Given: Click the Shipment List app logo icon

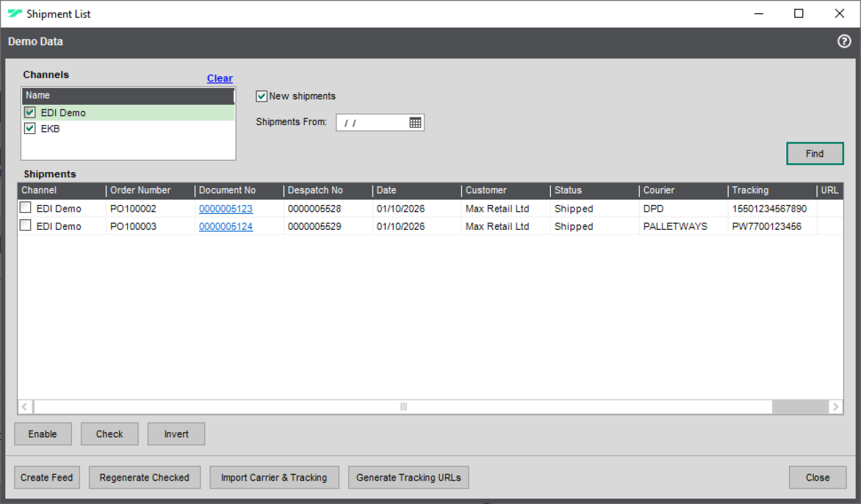Looking at the screenshot, I should coord(15,13).
